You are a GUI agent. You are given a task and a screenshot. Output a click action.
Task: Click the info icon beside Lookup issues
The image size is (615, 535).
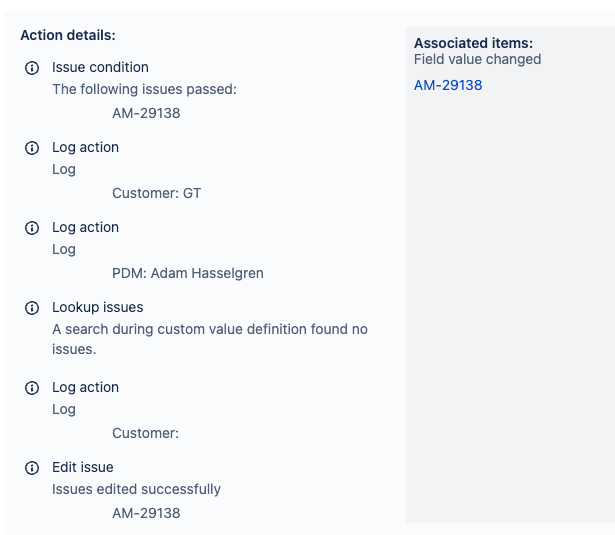31,308
